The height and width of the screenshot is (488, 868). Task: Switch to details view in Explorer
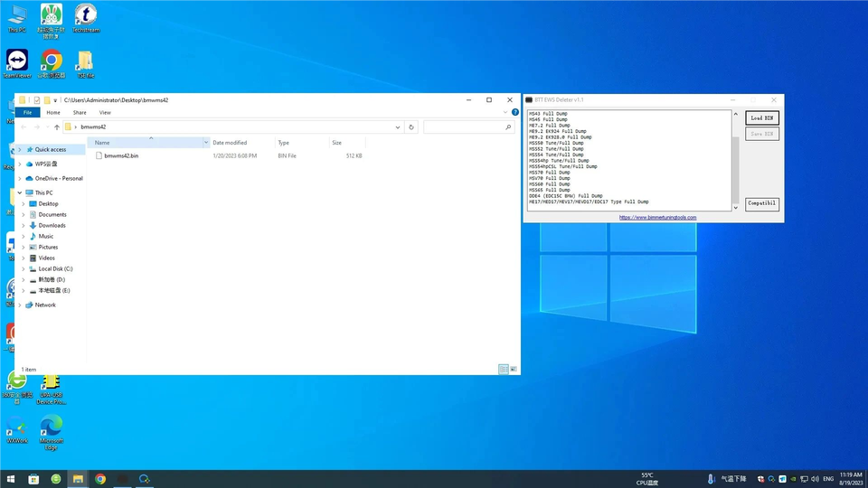click(x=504, y=369)
